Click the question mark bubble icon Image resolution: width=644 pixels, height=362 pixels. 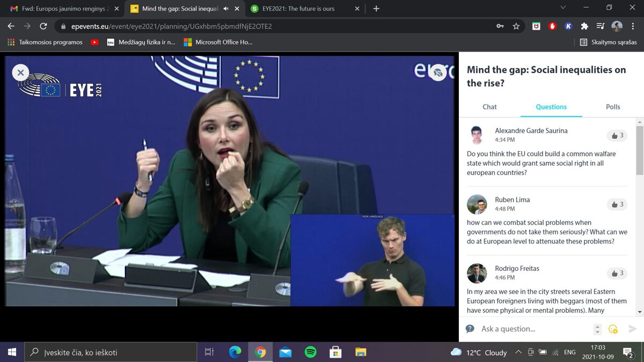coord(470,329)
